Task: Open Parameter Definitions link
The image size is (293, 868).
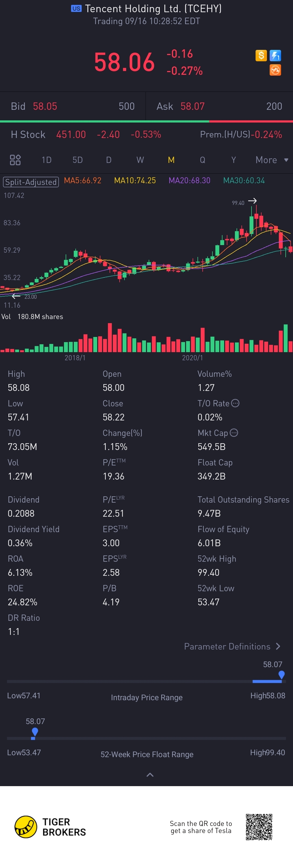Action: tap(232, 646)
